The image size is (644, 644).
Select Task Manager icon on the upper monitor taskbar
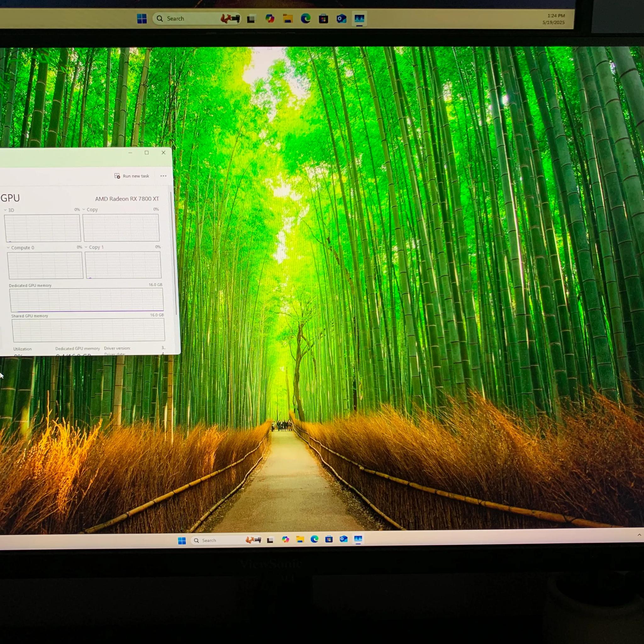pyautogui.click(x=359, y=19)
